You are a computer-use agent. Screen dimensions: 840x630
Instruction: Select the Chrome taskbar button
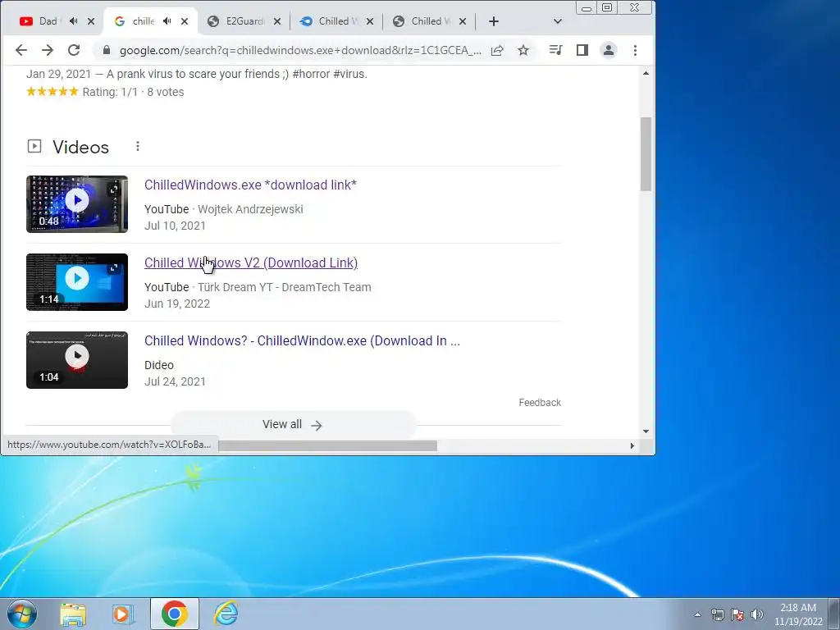174,614
